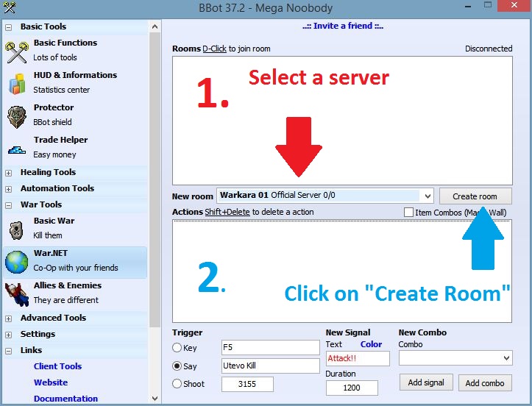Click the Basic Functions tools icon
The image size is (532, 406).
[x=16, y=51]
